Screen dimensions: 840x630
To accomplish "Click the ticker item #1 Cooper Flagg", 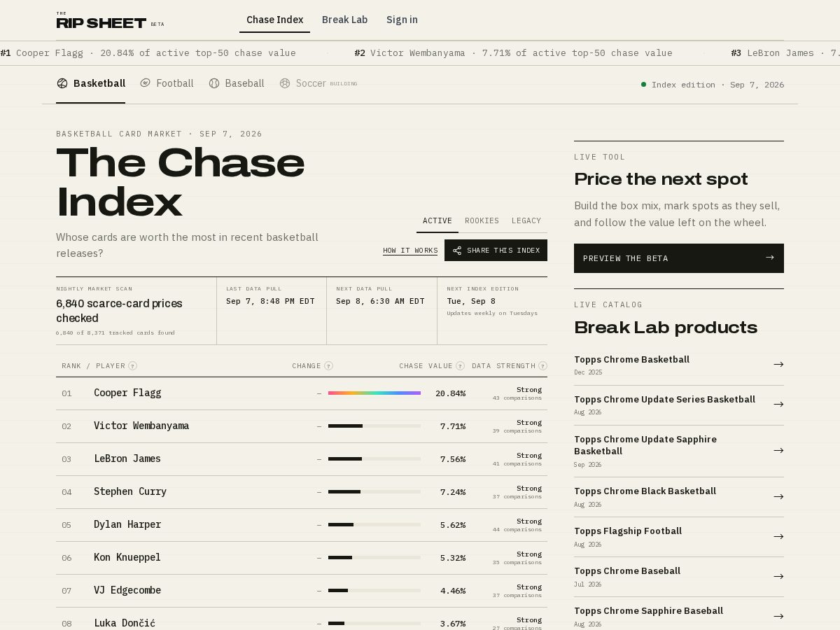I will pyautogui.click(x=148, y=53).
